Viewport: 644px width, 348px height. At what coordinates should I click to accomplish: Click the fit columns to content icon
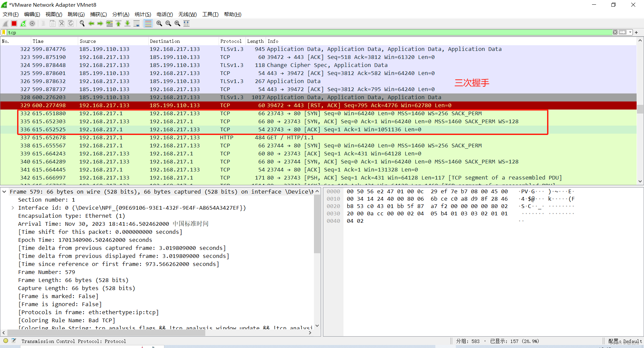(x=186, y=23)
